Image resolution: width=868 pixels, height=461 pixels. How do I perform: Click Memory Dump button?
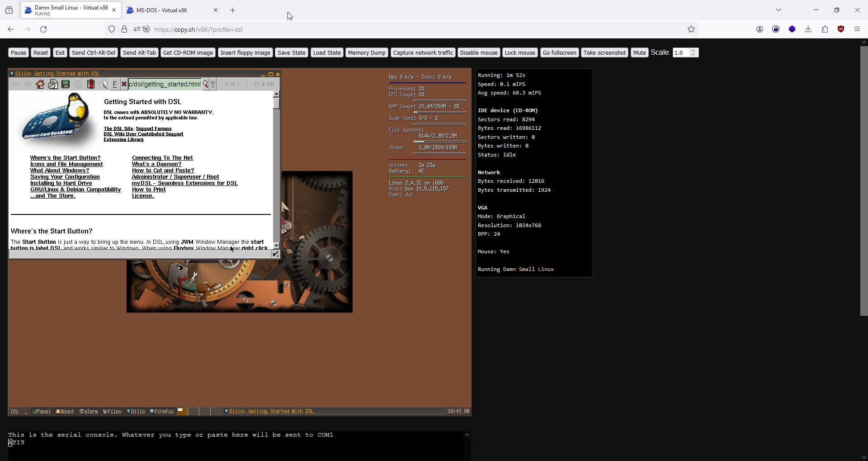pyautogui.click(x=367, y=52)
